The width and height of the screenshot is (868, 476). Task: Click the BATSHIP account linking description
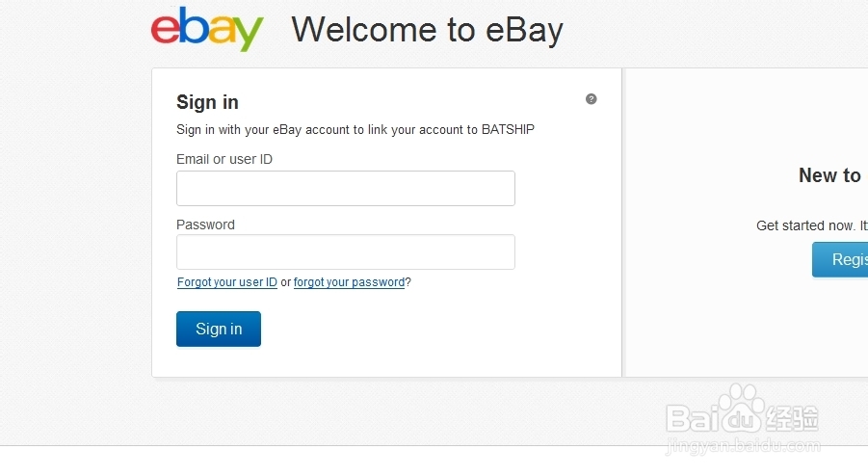click(355, 130)
